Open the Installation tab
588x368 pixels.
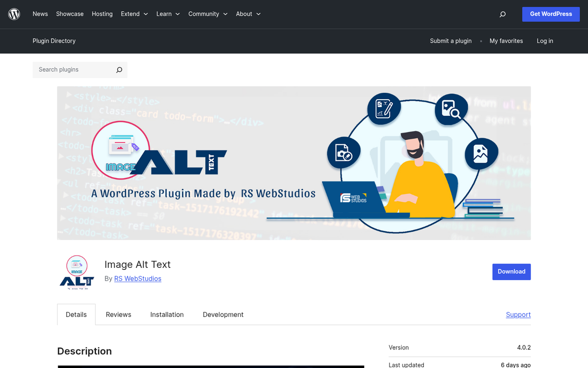(x=167, y=314)
